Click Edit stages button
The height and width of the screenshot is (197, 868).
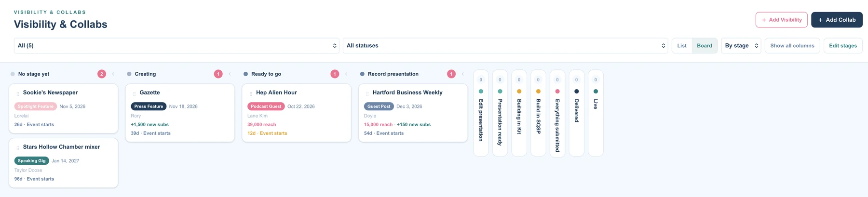[843, 46]
